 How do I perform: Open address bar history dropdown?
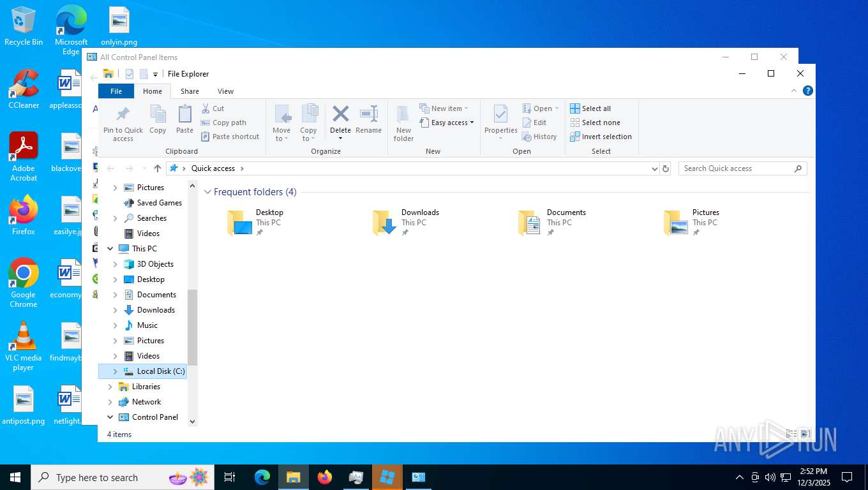[654, 168]
